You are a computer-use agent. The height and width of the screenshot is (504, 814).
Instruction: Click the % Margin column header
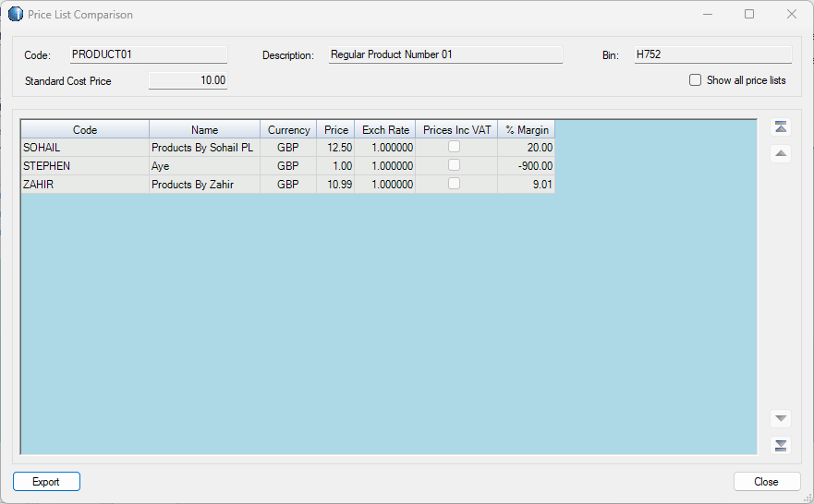(526, 130)
